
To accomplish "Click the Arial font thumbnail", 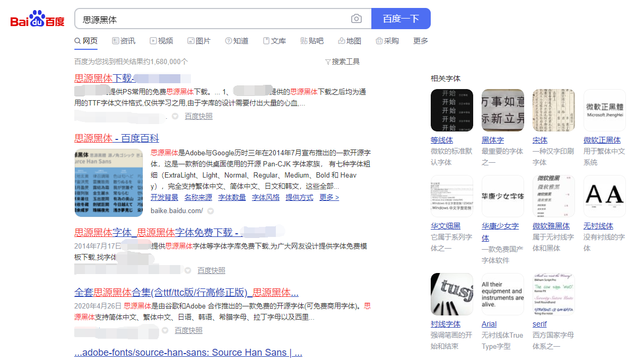I will pyautogui.click(x=503, y=294).
